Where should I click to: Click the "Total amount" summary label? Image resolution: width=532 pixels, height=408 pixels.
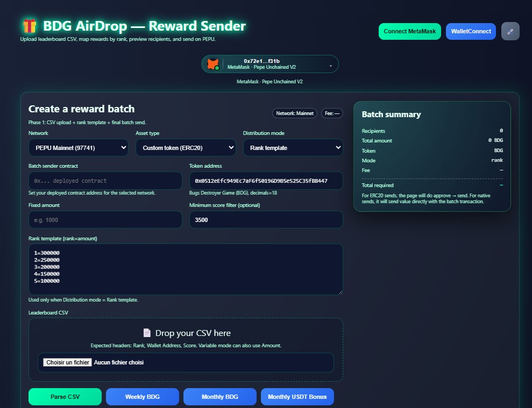377,140
